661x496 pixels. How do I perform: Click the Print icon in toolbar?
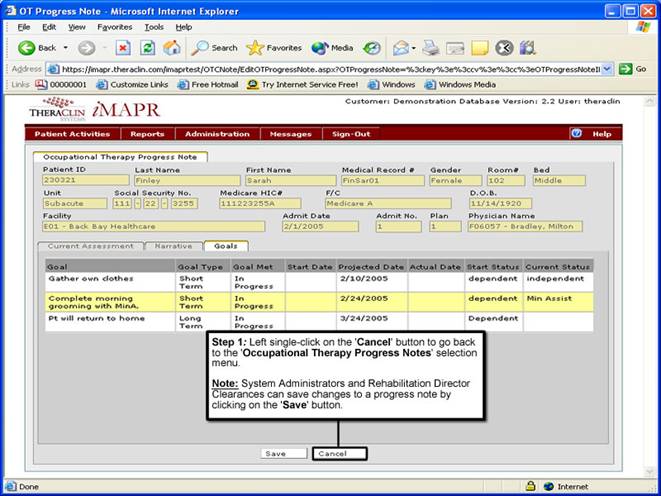(x=431, y=47)
